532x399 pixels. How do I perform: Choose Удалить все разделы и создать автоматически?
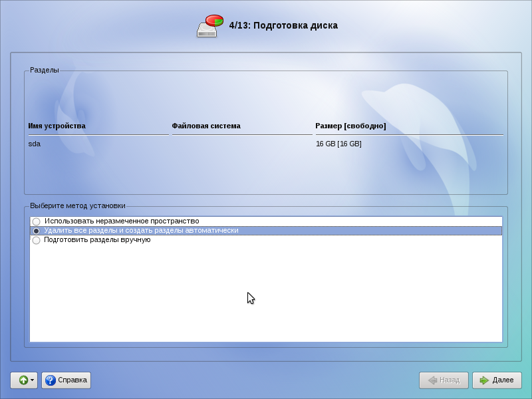pyautogui.click(x=36, y=231)
